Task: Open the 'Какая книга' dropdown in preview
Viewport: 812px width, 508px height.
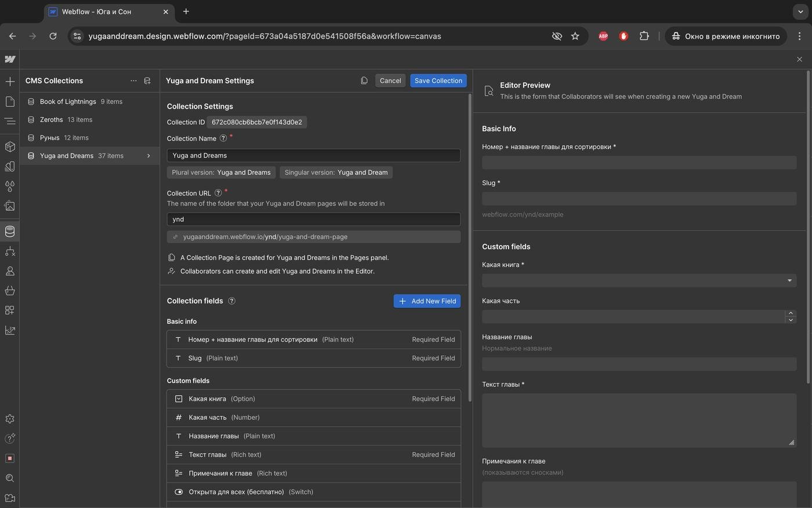Action: 639,280
